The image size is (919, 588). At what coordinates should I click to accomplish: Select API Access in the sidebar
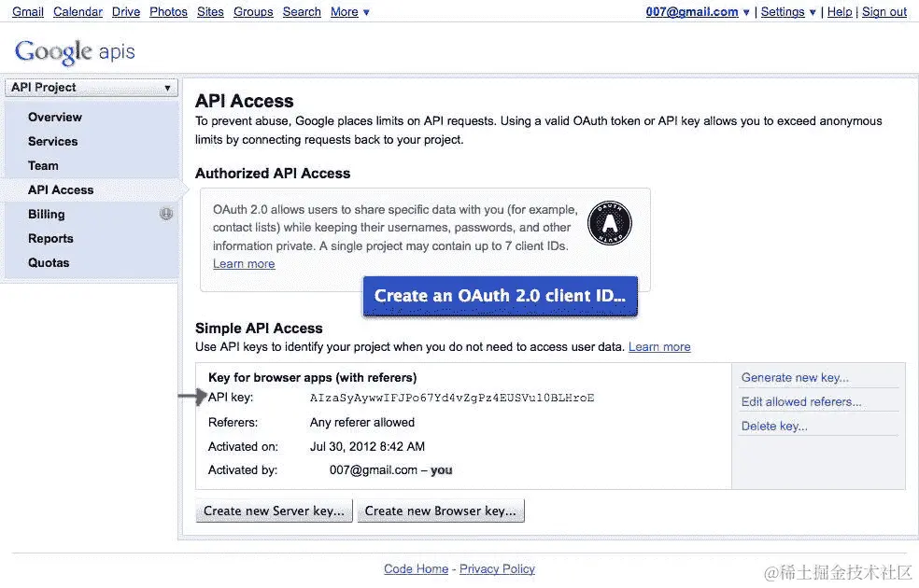[x=61, y=189]
